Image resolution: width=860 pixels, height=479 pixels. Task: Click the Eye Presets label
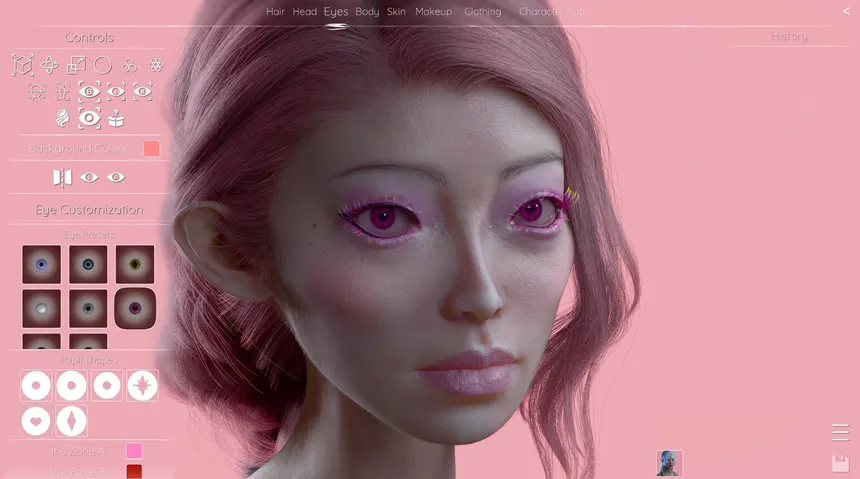89,235
